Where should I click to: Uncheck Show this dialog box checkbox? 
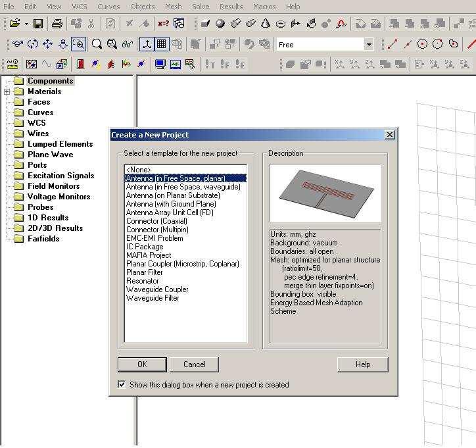(122, 384)
